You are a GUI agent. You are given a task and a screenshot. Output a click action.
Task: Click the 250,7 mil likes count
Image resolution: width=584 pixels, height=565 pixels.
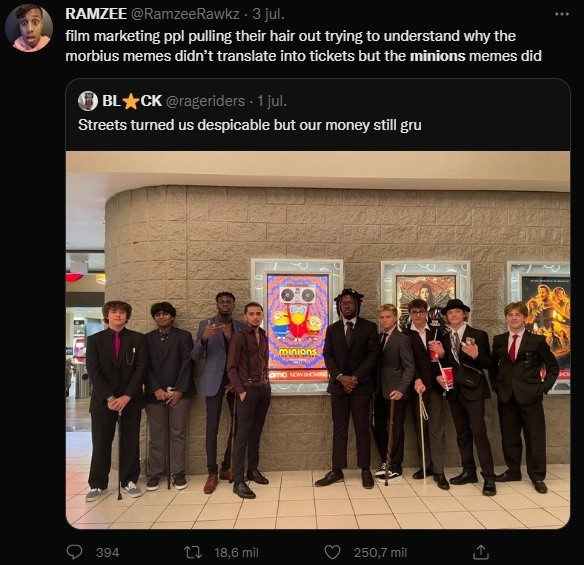click(380, 552)
